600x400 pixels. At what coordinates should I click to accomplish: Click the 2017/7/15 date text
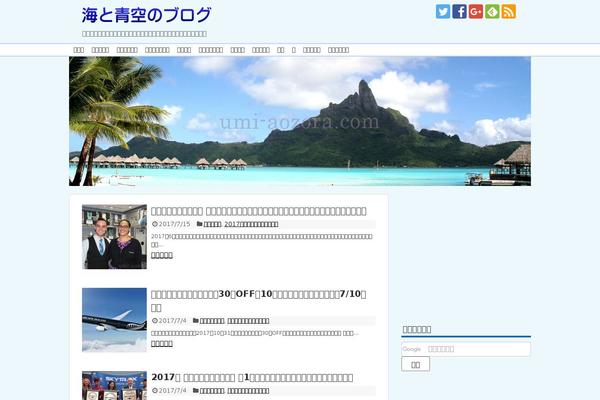(x=174, y=224)
